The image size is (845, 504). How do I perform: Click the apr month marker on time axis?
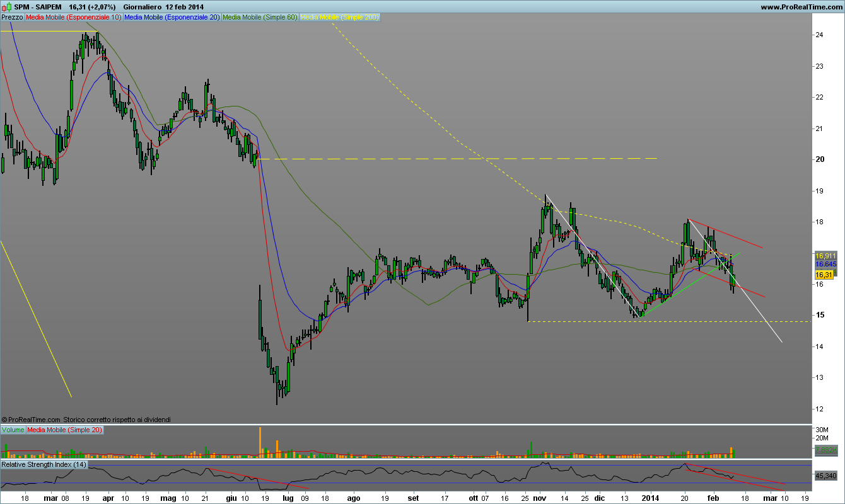tap(108, 497)
